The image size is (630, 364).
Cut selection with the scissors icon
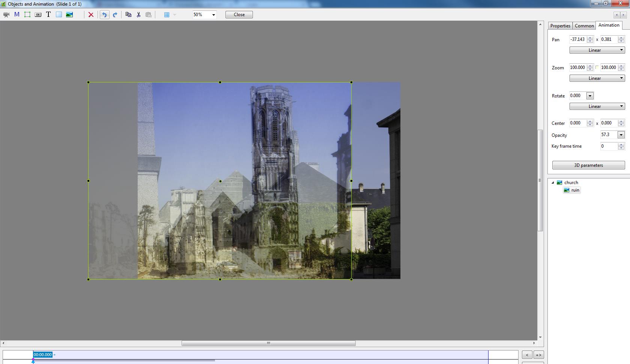click(138, 15)
